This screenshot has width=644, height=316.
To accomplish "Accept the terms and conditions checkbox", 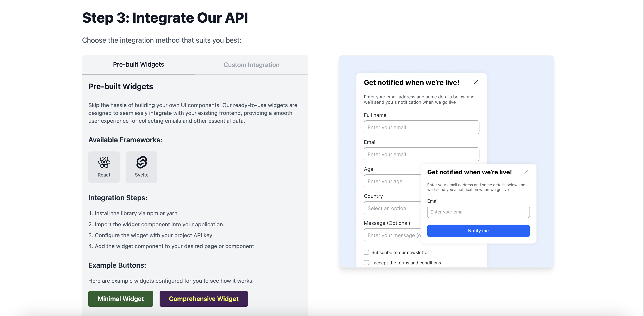I will tap(366, 263).
